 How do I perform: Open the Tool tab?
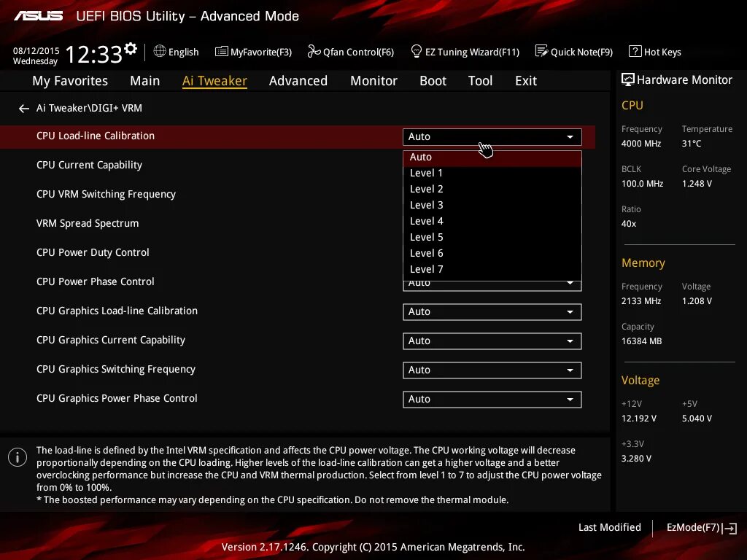[x=480, y=81]
